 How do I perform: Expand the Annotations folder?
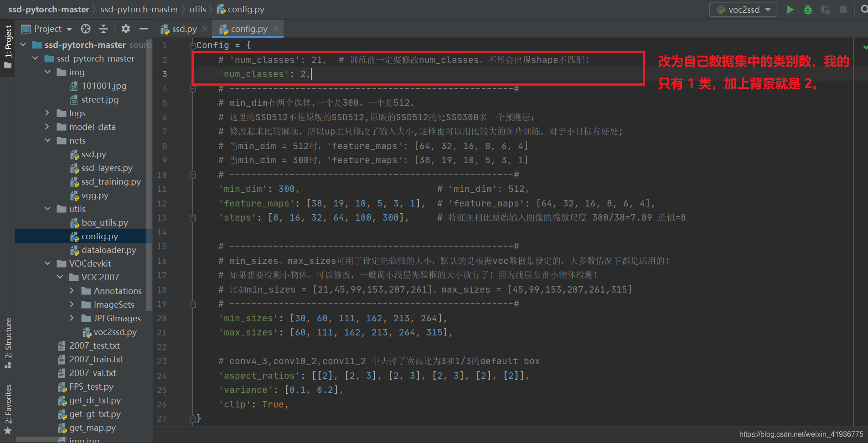72,291
